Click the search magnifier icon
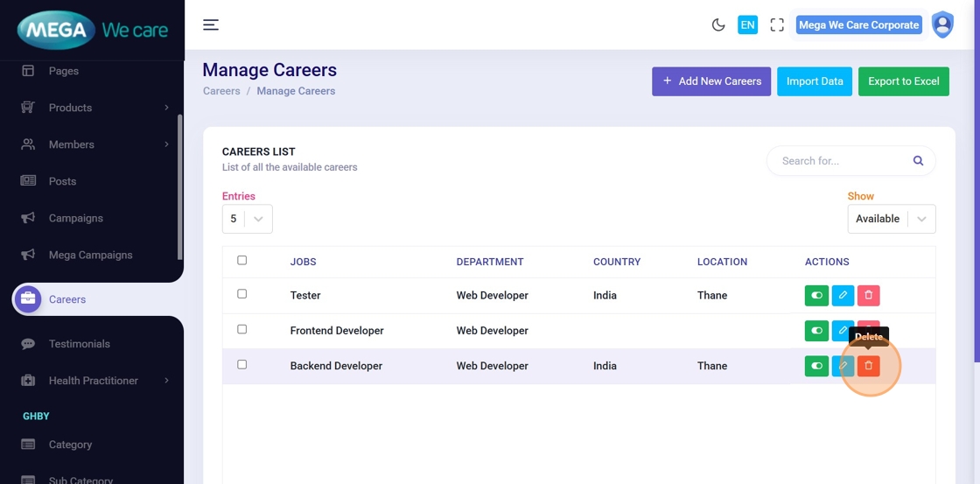 coord(918,161)
